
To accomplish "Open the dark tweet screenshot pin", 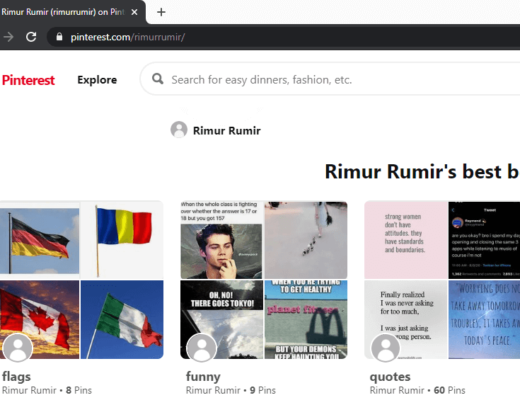I will tap(484, 239).
